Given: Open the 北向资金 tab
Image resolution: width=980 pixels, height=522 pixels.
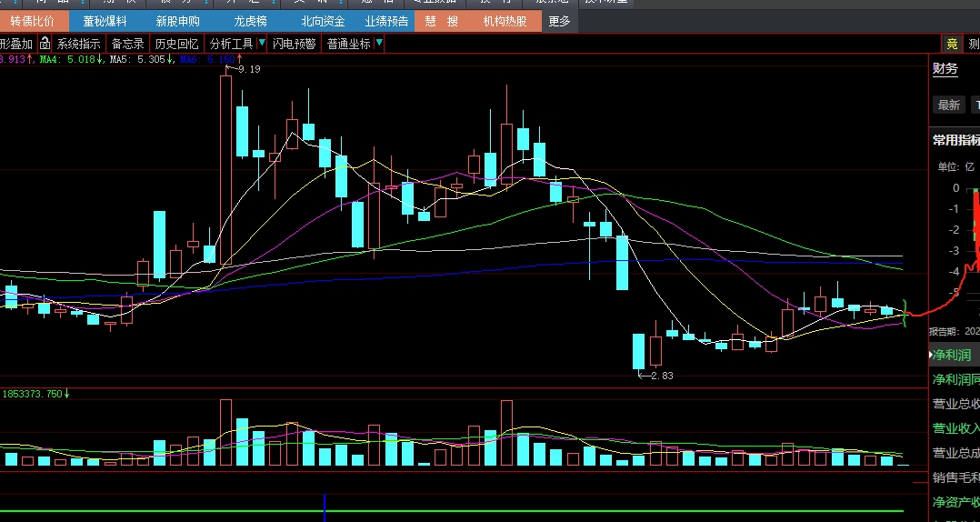Looking at the screenshot, I should pyautogui.click(x=323, y=21).
